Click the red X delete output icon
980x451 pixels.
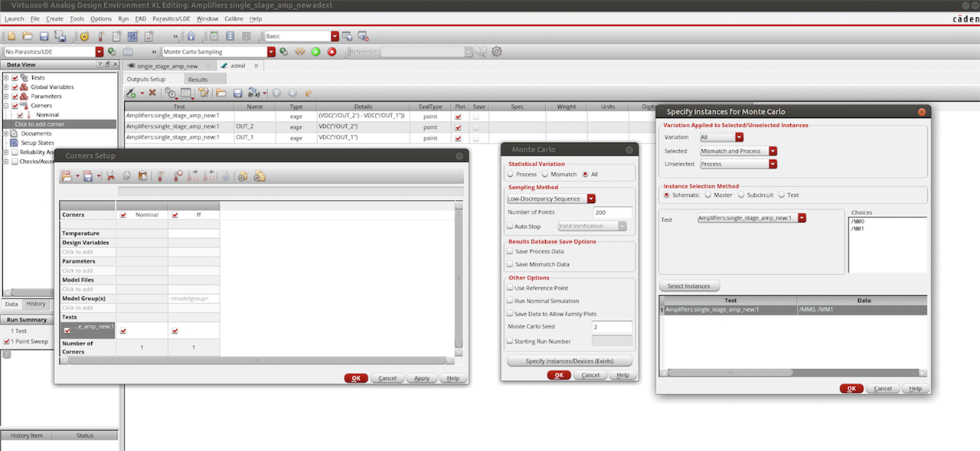[x=152, y=93]
